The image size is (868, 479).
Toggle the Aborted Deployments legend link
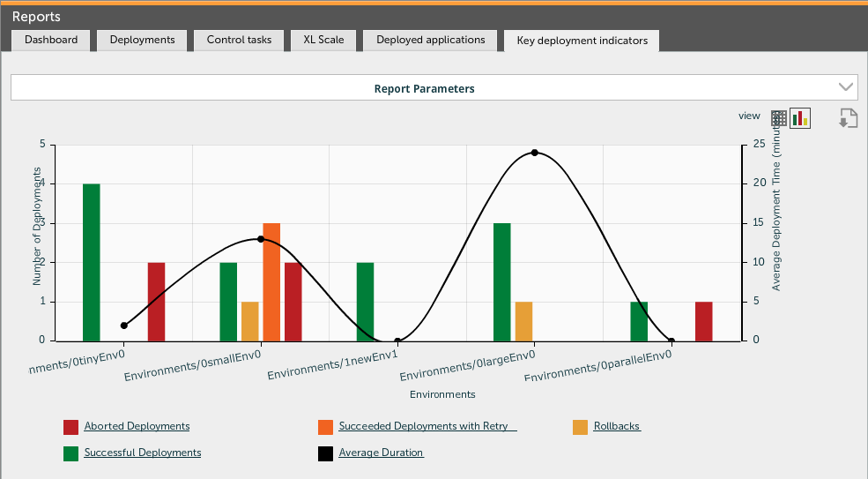point(137,426)
